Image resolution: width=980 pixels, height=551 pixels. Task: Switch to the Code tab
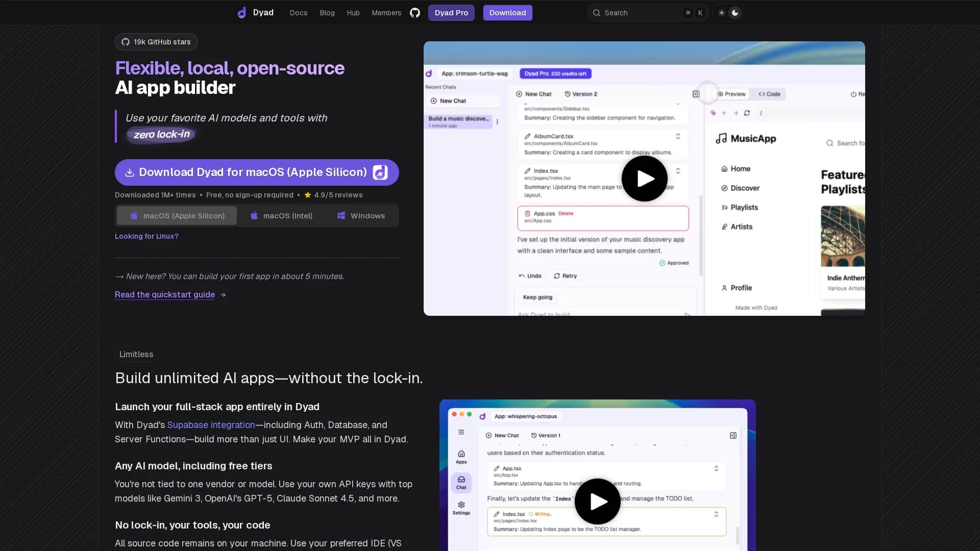pos(769,94)
